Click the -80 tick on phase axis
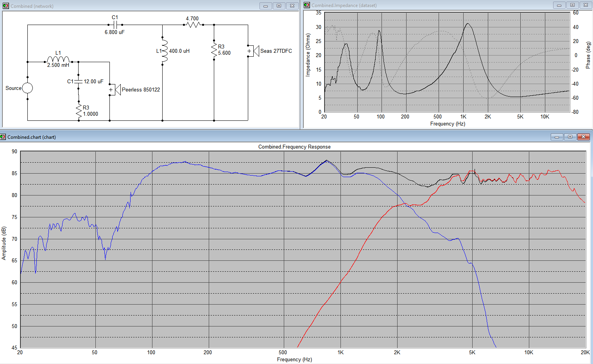 click(x=575, y=112)
